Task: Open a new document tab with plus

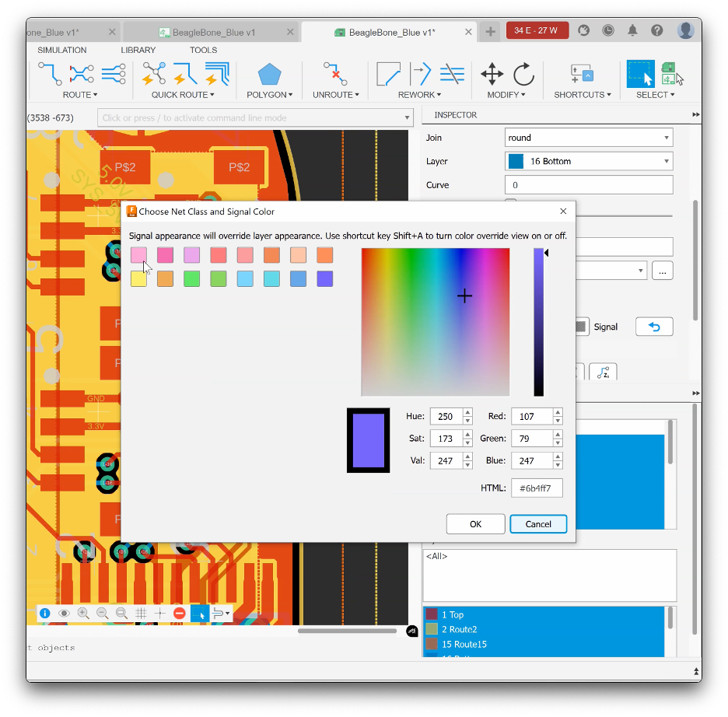Action: (x=490, y=32)
